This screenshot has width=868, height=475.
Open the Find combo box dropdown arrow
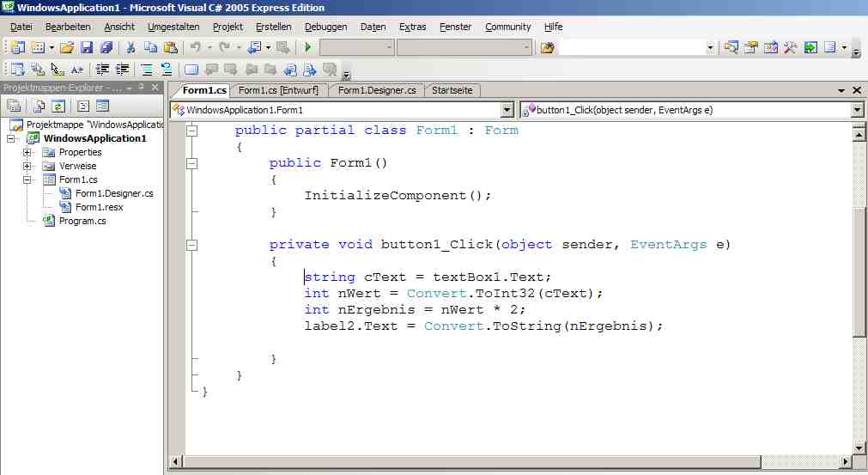click(710, 48)
